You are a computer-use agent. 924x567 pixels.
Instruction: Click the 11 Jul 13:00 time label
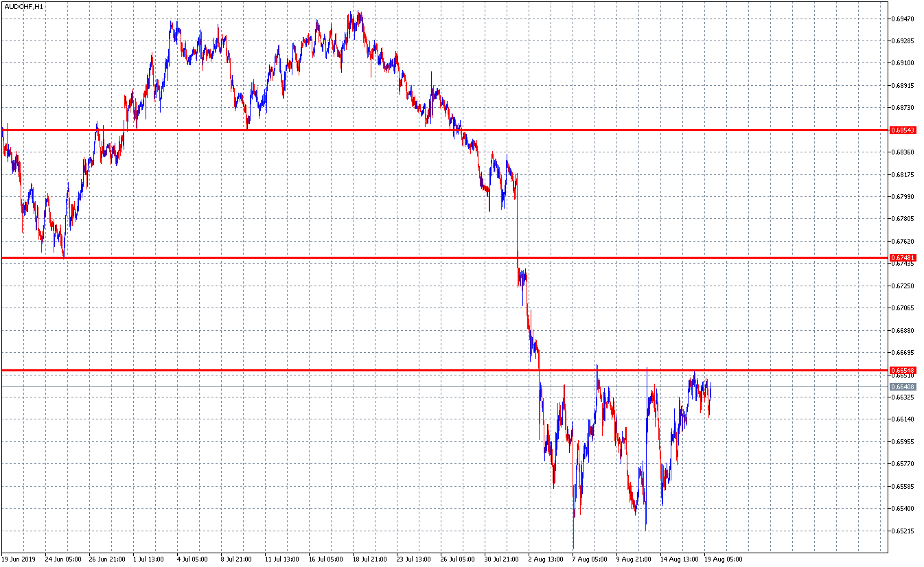(283, 559)
